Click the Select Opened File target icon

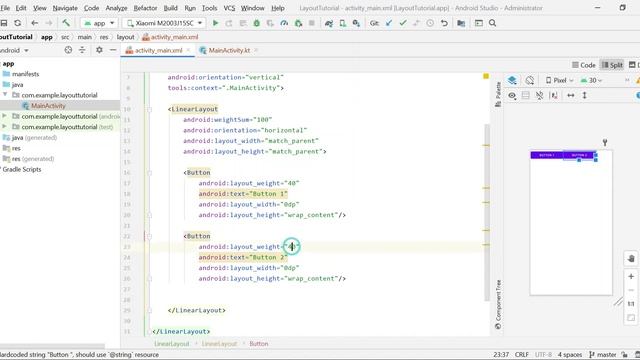(68, 50)
